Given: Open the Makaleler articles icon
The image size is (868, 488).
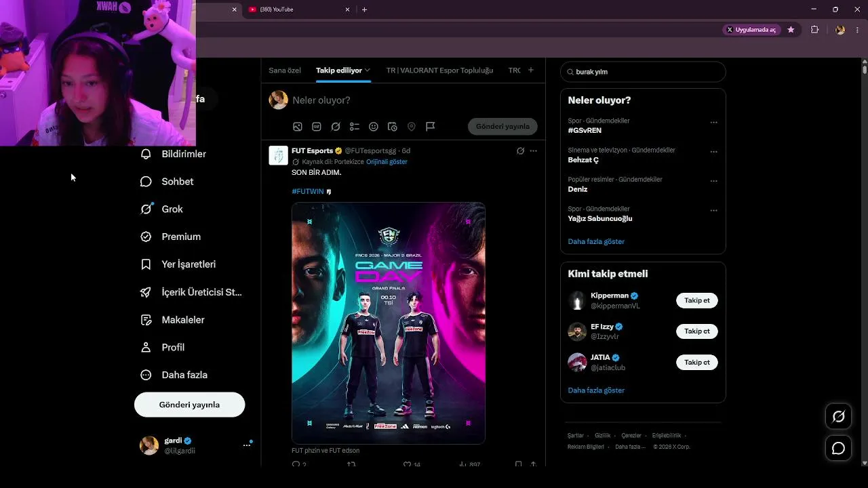Looking at the screenshot, I should [x=146, y=320].
